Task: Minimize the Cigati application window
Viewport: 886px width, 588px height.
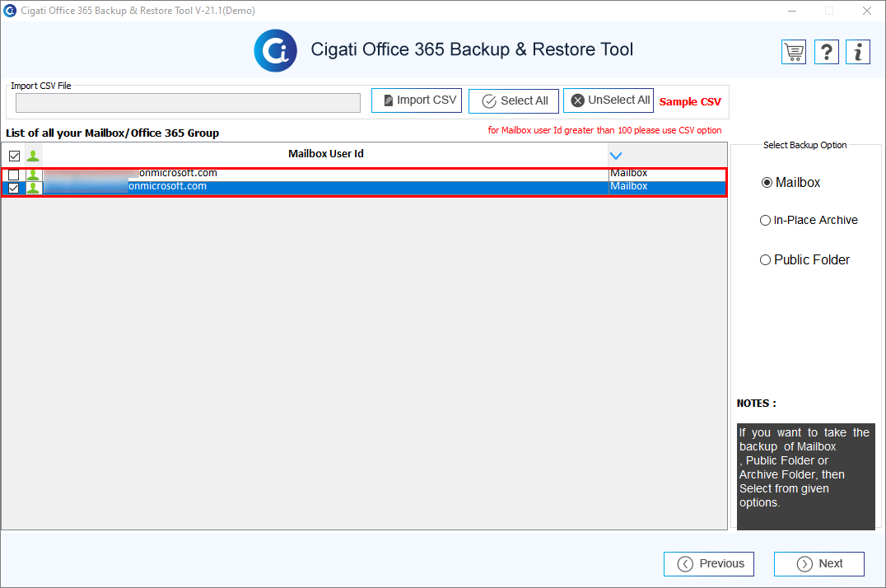Action: pos(792,11)
